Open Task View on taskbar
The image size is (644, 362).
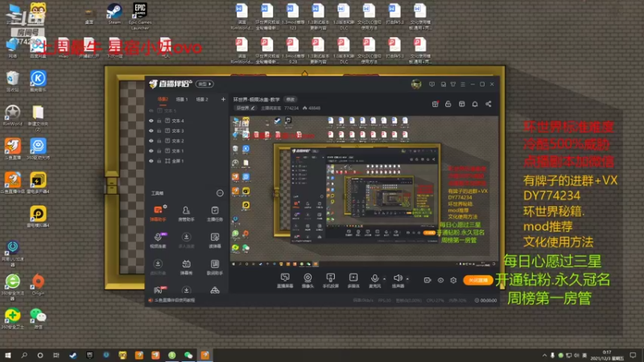[56, 355]
